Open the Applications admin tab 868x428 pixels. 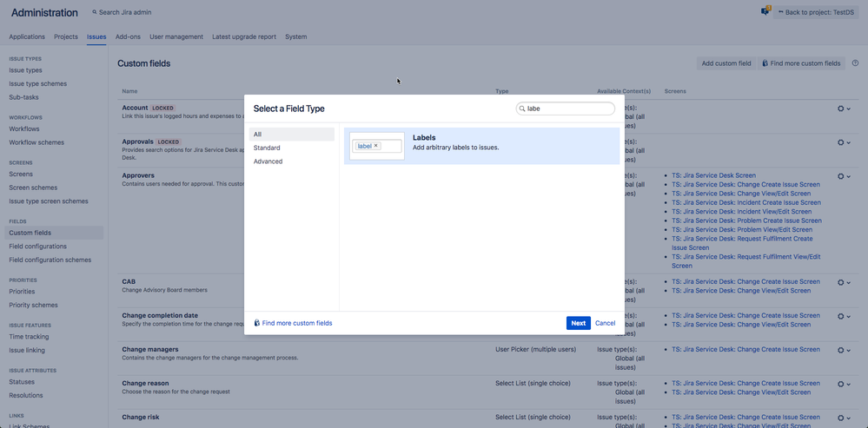(x=27, y=36)
